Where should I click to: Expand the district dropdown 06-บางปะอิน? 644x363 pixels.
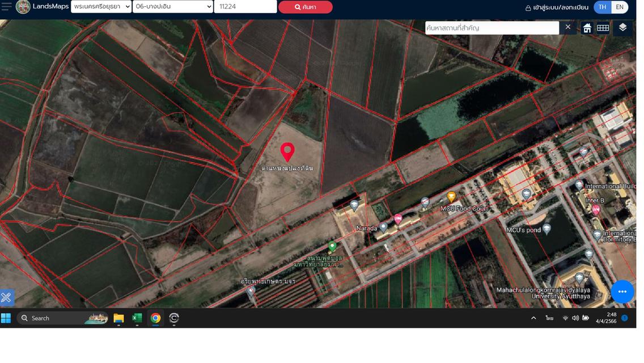[x=173, y=7]
